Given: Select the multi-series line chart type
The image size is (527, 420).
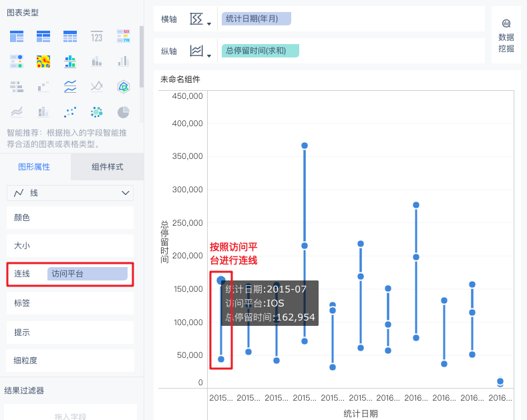Looking at the screenshot, I should (97, 87).
